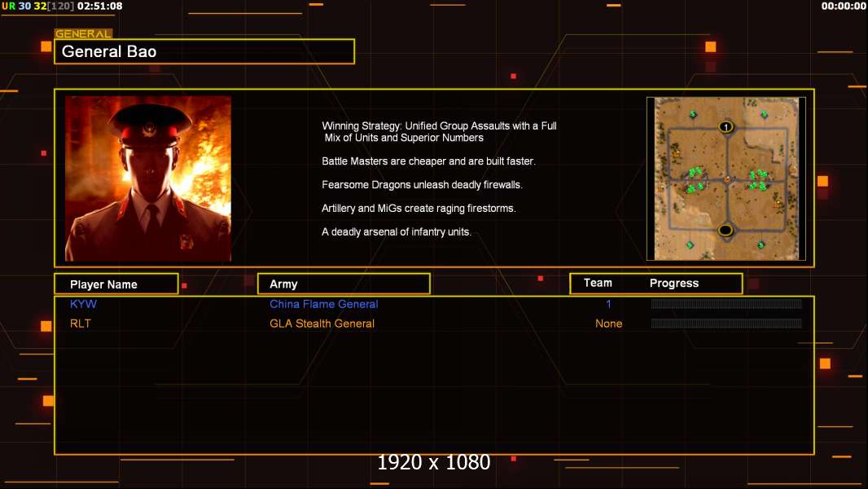
Task: Click team None for RLT
Action: pyautogui.click(x=608, y=324)
